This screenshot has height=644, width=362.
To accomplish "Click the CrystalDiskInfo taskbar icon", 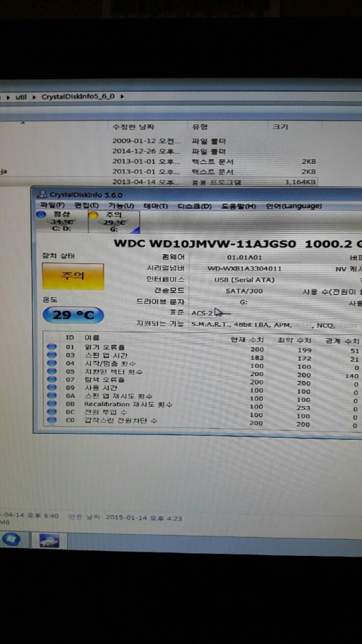I will pyautogui.click(x=49, y=540).
